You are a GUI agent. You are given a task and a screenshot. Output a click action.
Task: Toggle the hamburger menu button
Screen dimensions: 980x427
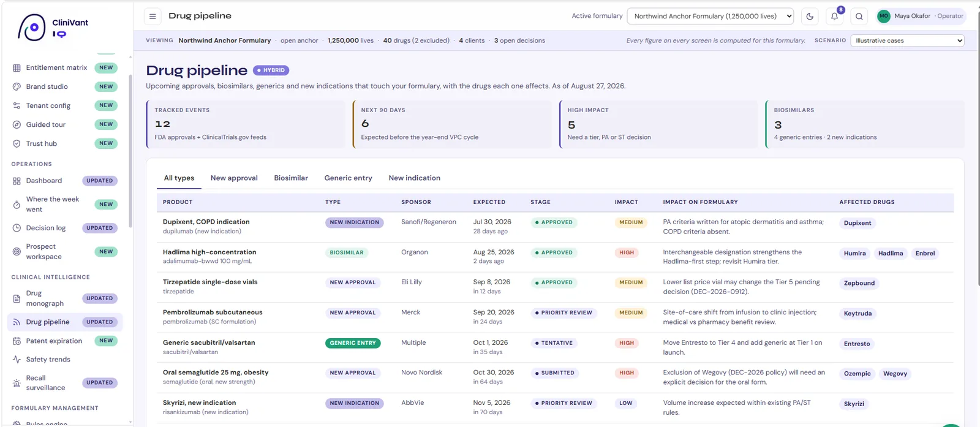tap(153, 17)
